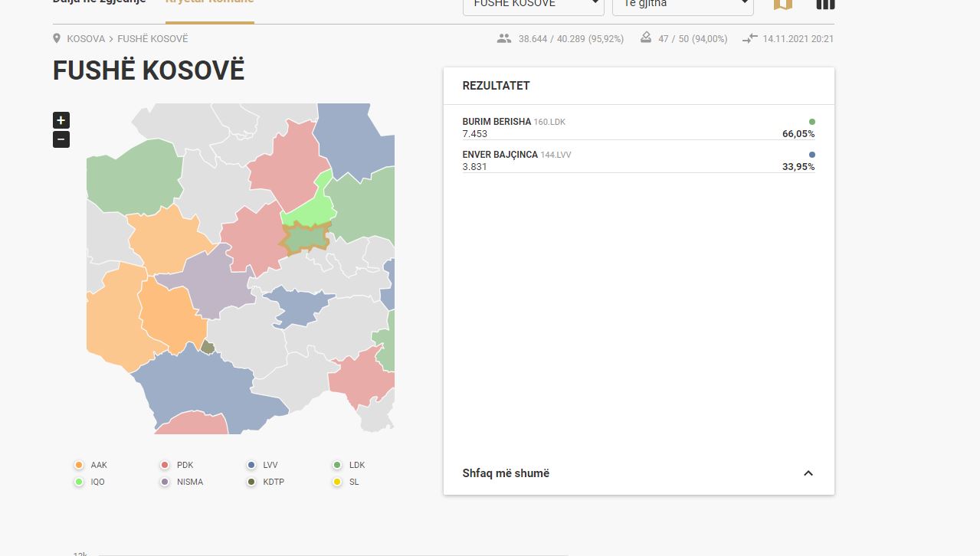Click the blue dot beside Enver Bajçinca
Viewport: 980px width, 556px height.
(x=812, y=155)
